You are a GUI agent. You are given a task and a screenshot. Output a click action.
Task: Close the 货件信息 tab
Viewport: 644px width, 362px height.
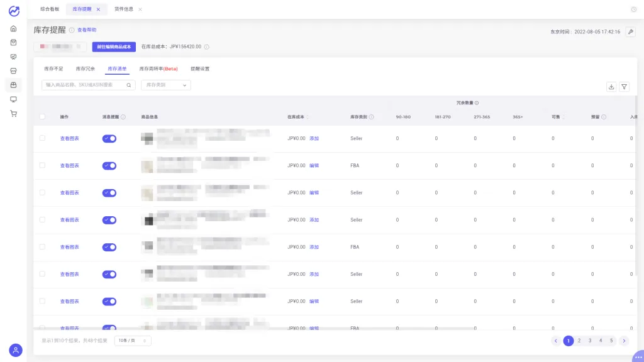tap(140, 9)
